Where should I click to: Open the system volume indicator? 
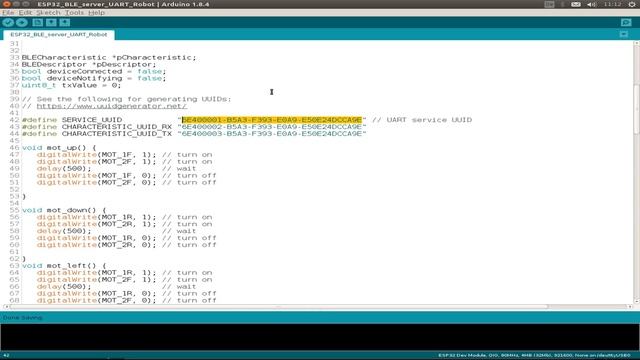591,4
